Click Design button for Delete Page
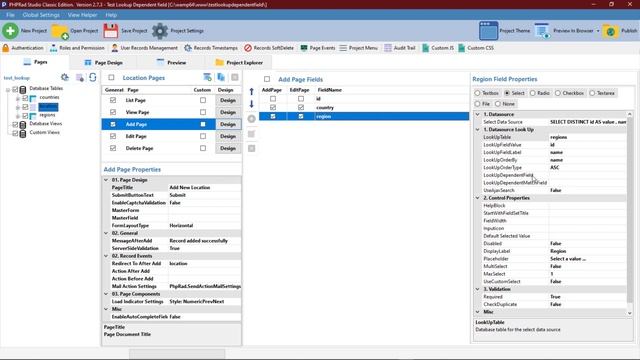640x360 pixels. (228, 149)
